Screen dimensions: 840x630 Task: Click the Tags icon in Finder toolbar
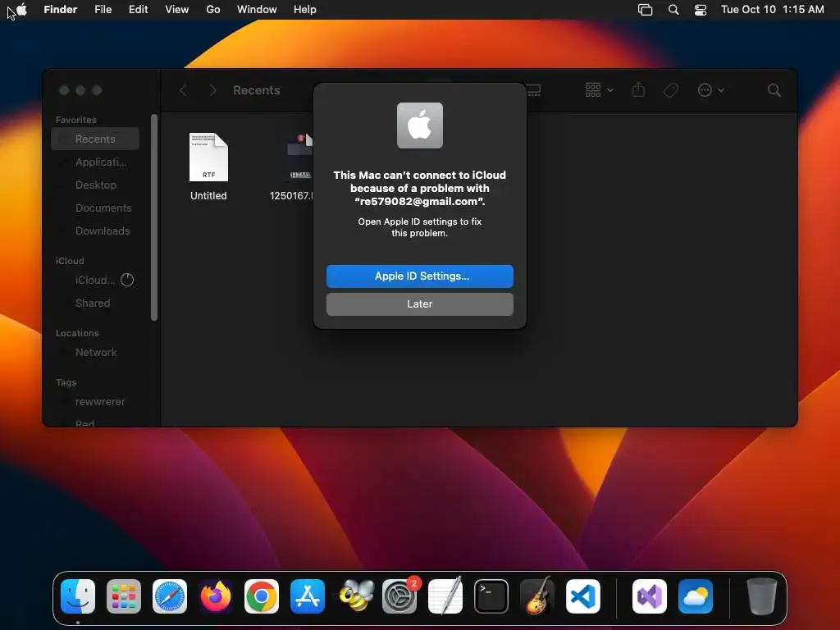(x=670, y=90)
